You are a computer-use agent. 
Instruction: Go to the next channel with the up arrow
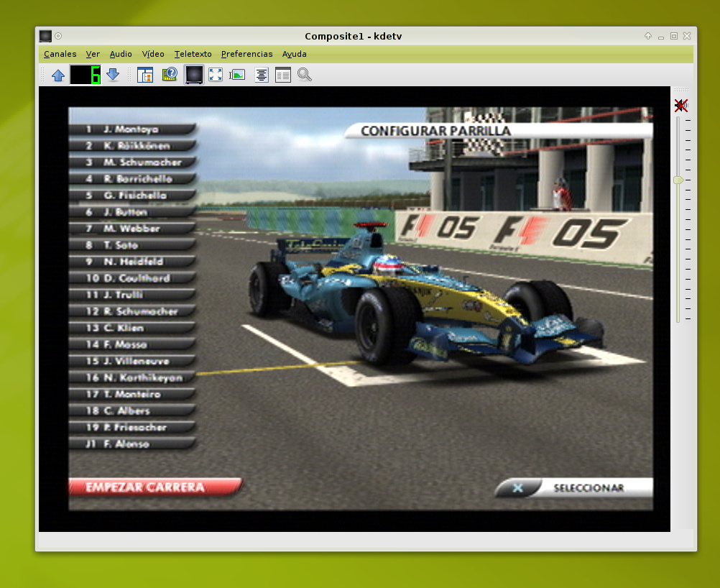click(58, 75)
